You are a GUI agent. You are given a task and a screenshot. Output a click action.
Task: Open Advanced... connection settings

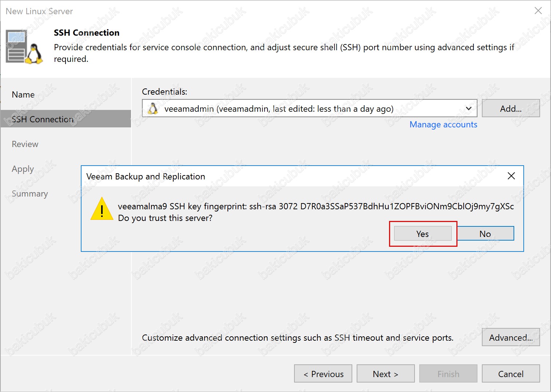tap(511, 337)
